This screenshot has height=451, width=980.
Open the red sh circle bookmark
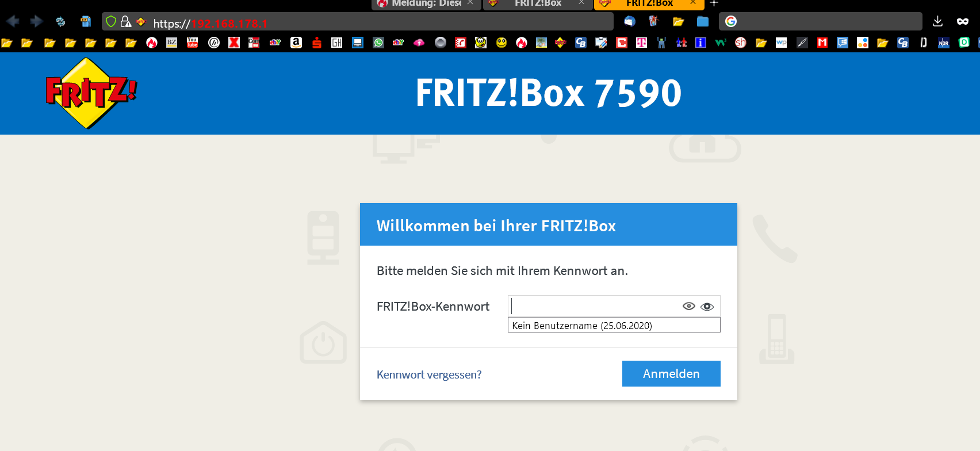click(x=741, y=43)
